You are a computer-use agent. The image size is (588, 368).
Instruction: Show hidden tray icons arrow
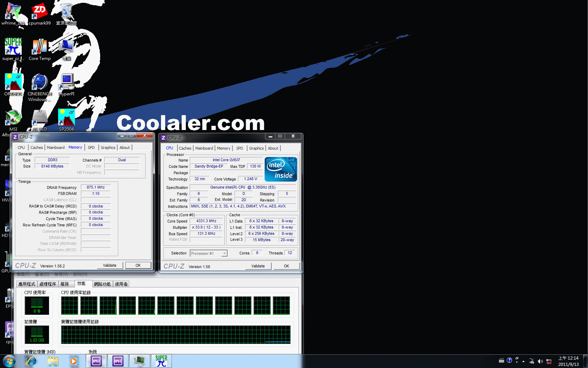pyautogui.click(x=524, y=361)
